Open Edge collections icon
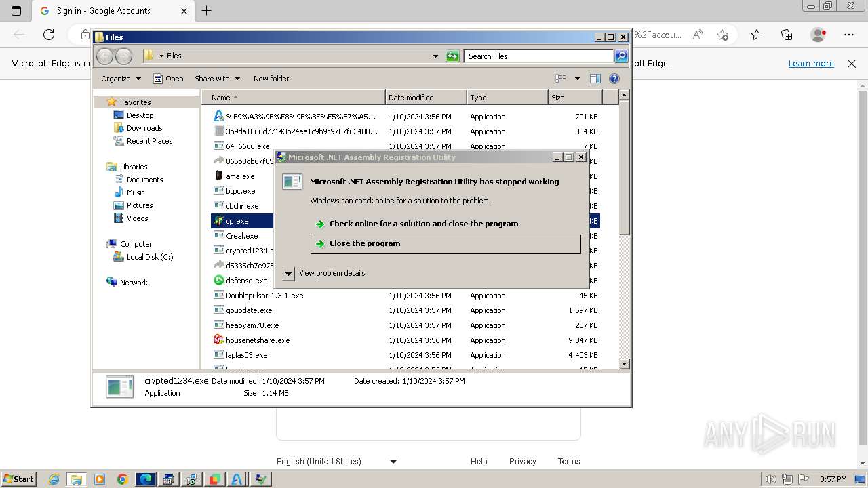The image size is (868, 488). point(787,35)
